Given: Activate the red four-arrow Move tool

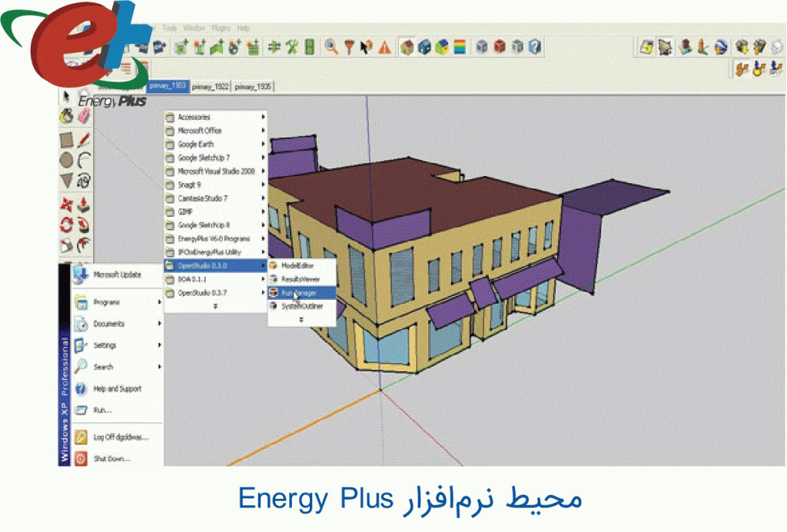Looking at the screenshot, I should (x=66, y=204).
